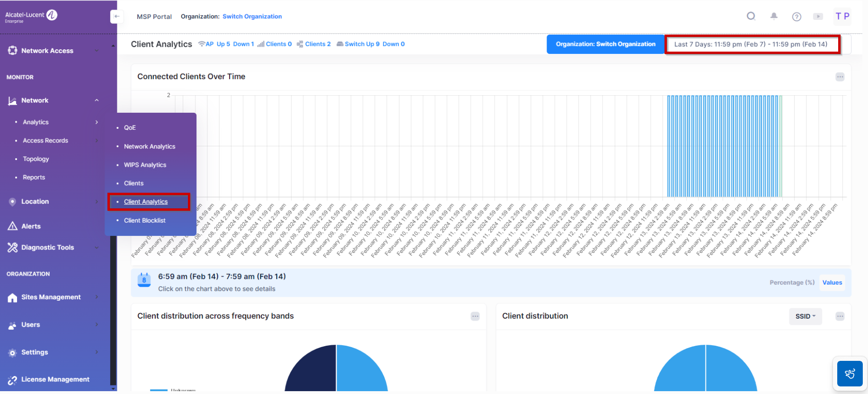The width and height of the screenshot is (868, 394).
Task: Select Client Blocklist from submenu
Action: click(145, 221)
